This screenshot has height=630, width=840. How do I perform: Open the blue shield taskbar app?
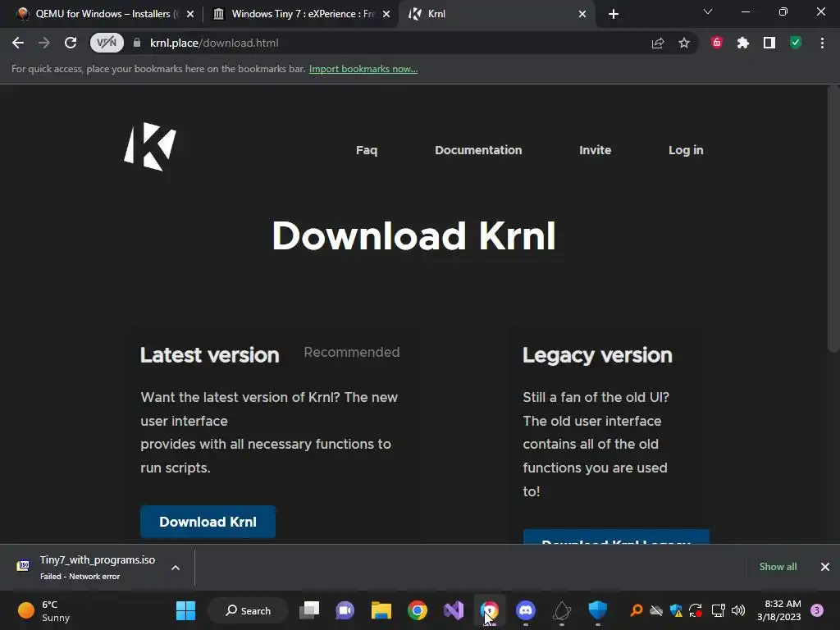(598, 610)
